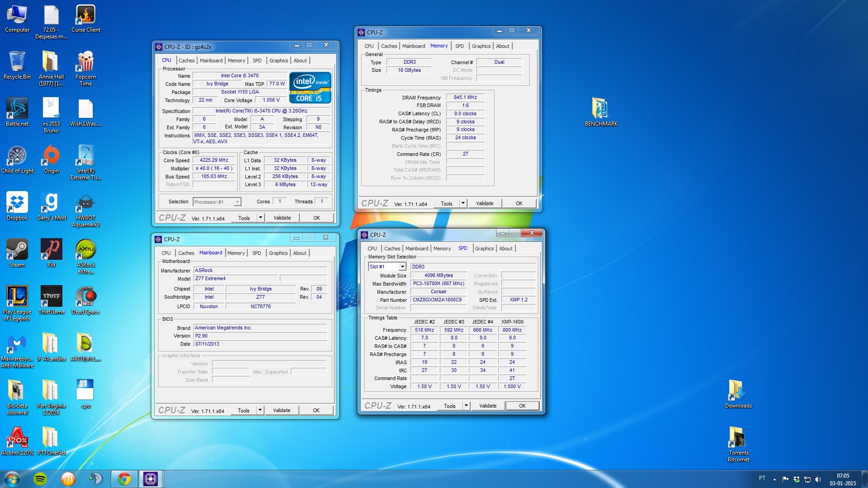This screenshot has height=488, width=868.
Task: Launch Steam desktop shortcut
Action: [x=17, y=254]
